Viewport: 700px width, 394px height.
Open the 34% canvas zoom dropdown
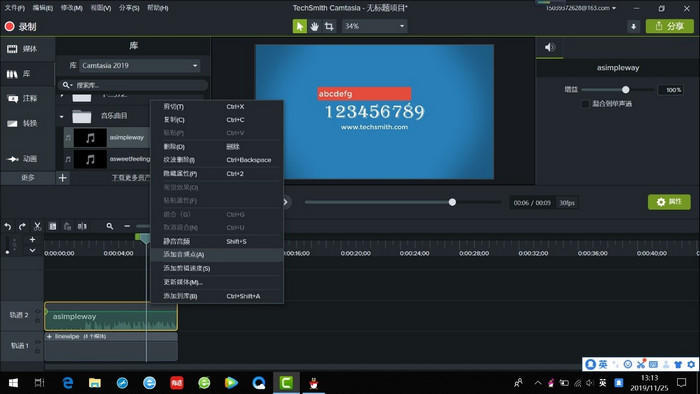[374, 26]
